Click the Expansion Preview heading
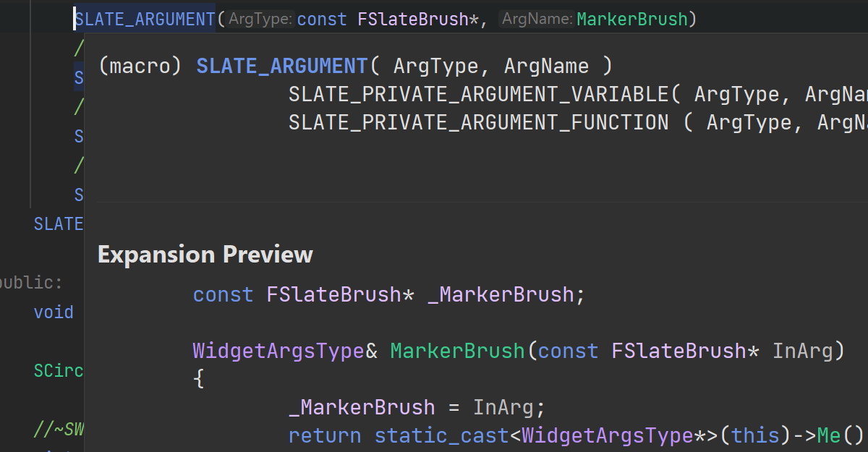868x452 pixels. [205, 255]
